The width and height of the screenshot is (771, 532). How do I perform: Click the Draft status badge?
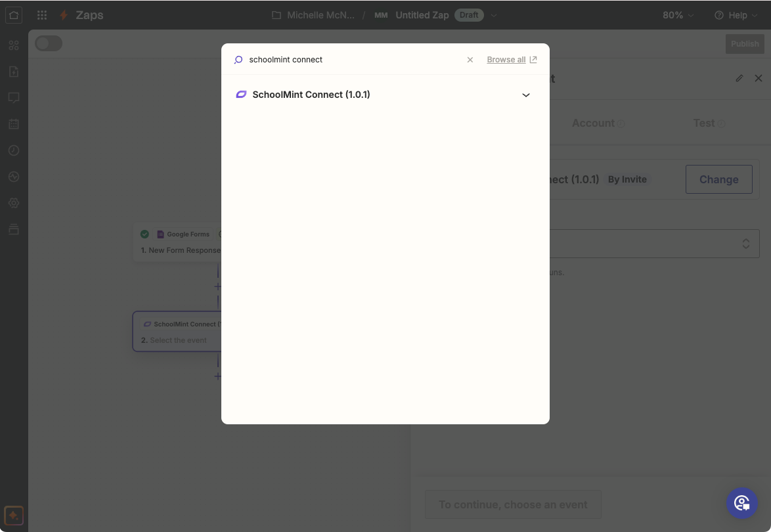pos(469,15)
